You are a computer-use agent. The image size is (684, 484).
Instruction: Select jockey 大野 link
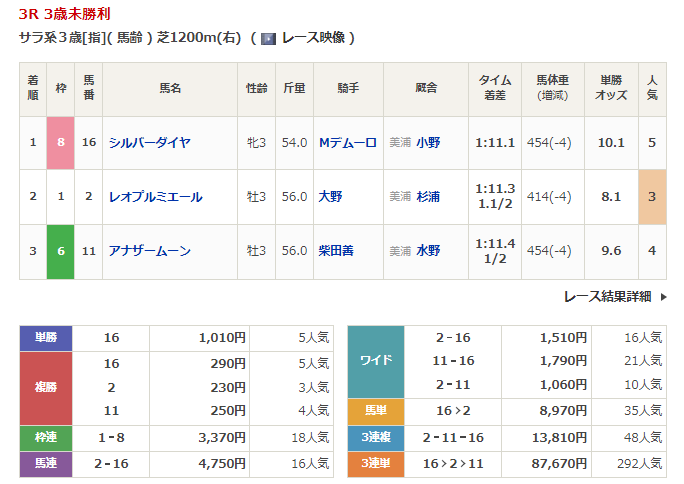(330, 197)
